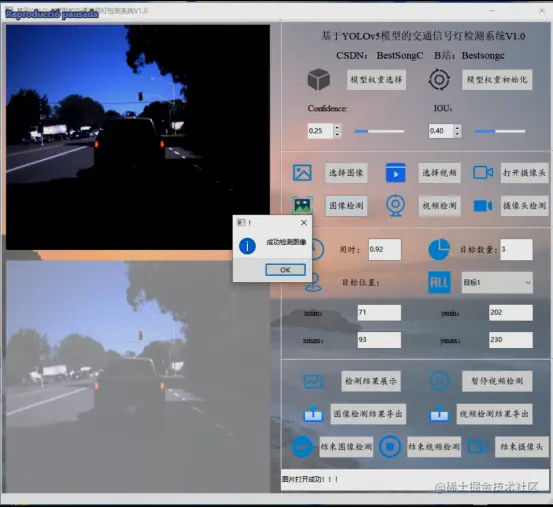Viewport: 553px width, 508px height.
Task: Click the IOU slider track
Action: 500,131
